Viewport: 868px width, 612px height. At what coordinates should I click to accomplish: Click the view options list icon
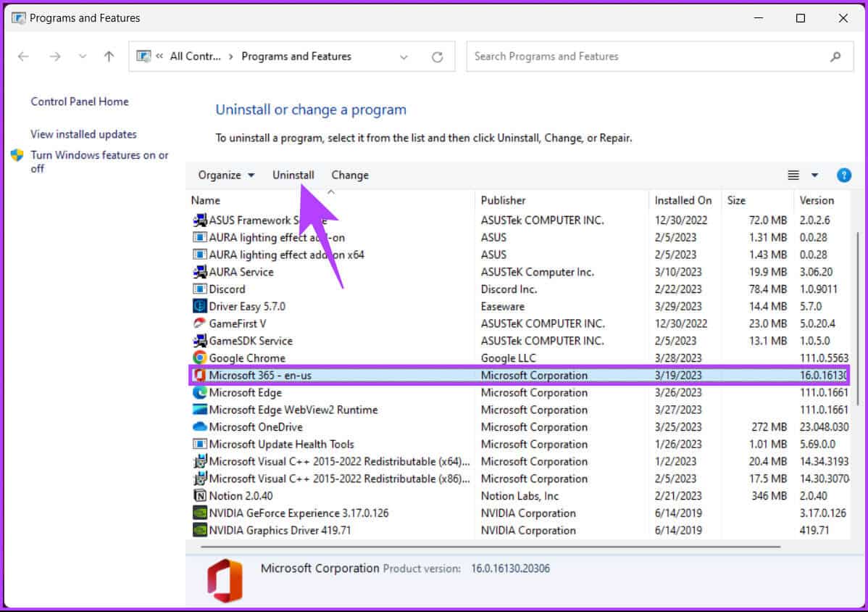pyautogui.click(x=793, y=175)
